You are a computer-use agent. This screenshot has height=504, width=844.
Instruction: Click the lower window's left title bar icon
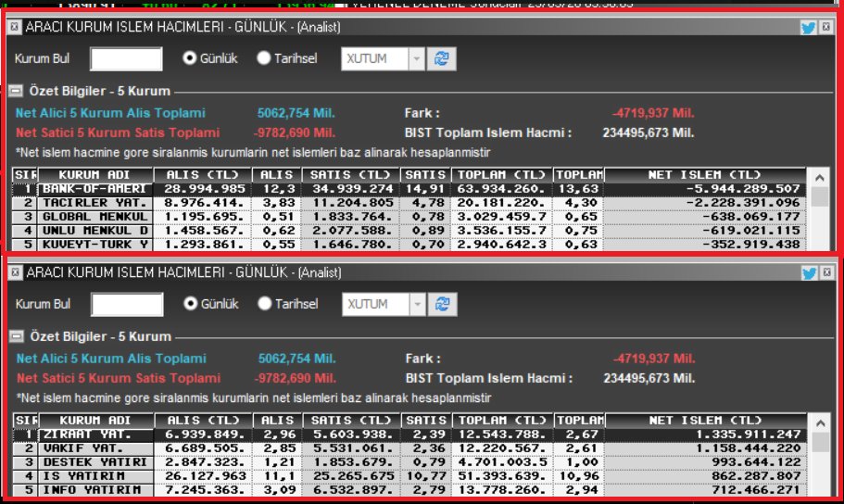(x=15, y=272)
